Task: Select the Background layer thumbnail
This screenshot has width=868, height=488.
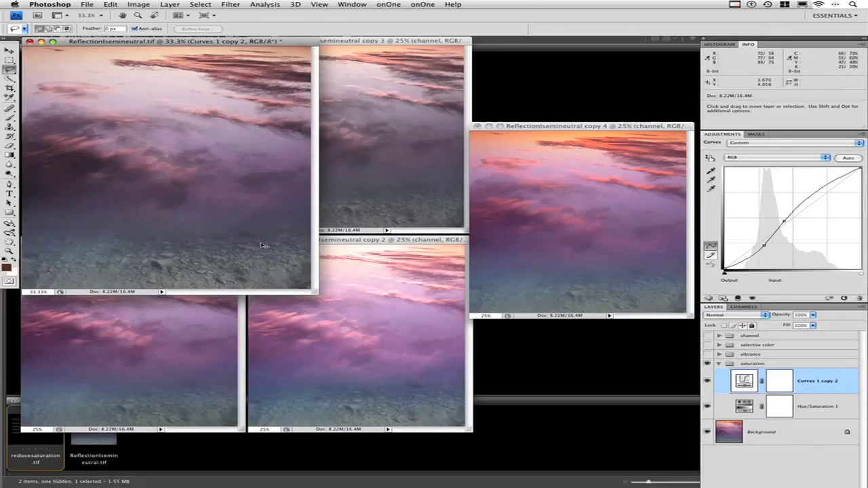Action: point(729,432)
